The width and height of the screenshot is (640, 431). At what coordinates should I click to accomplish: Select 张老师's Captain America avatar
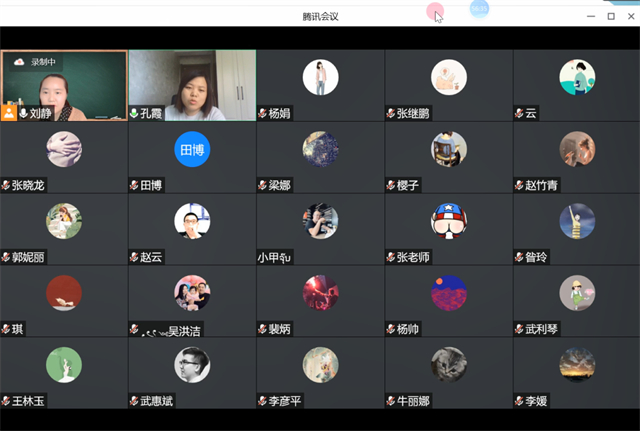448,221
